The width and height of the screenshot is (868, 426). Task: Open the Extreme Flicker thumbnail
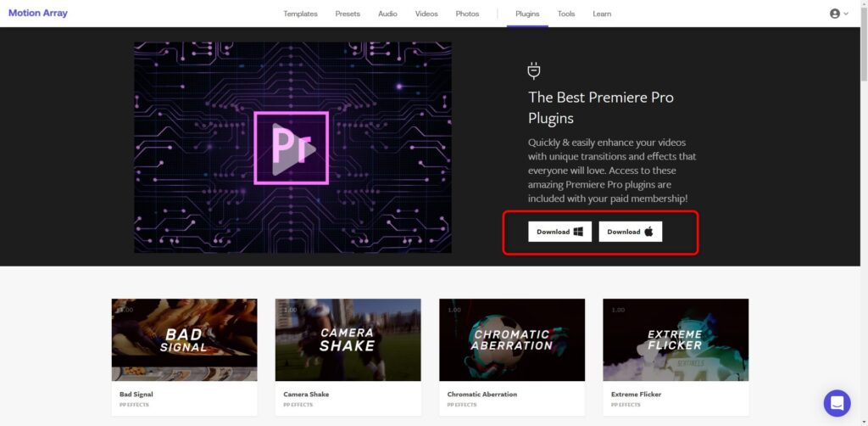coord(676,339)
